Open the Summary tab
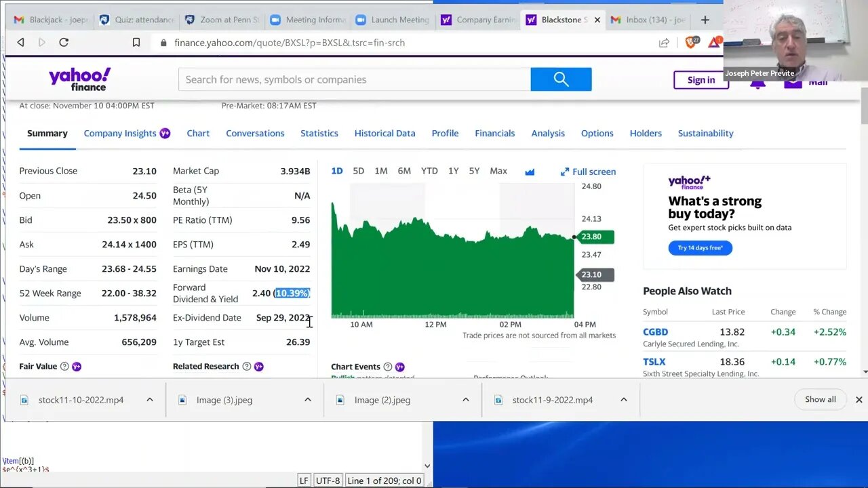The image size is (868, 488). 47,134
